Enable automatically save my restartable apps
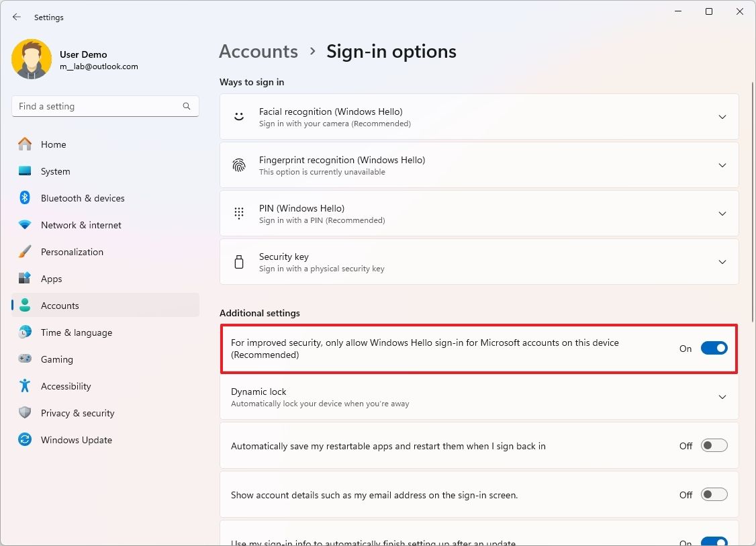The image size is (756, 546). click(714, 445)
